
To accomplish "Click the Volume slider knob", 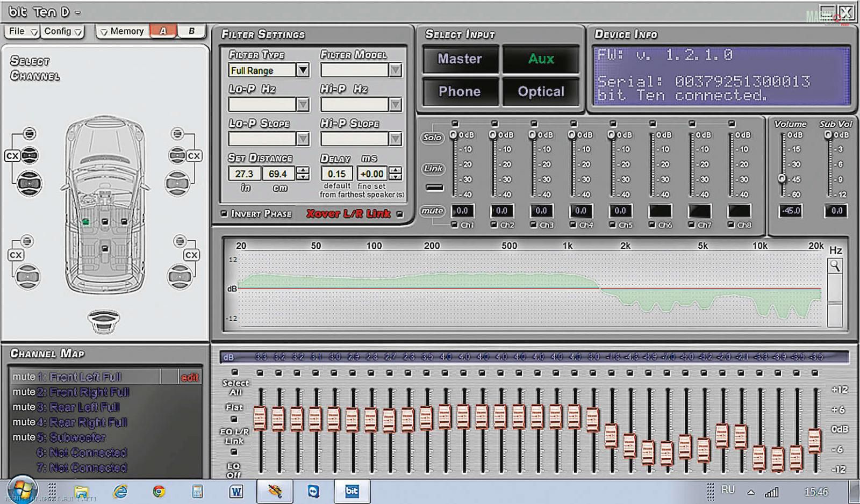I will [x=782, y=178].
